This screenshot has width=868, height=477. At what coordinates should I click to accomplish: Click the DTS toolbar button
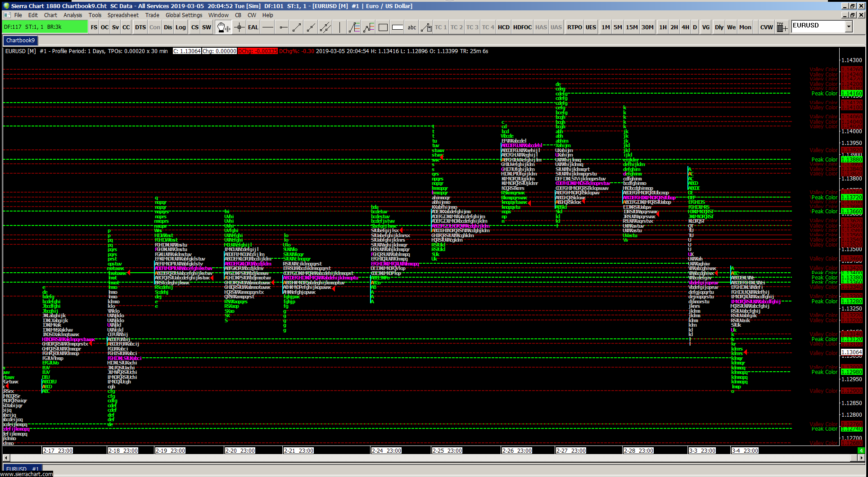[x=140, y=27]
